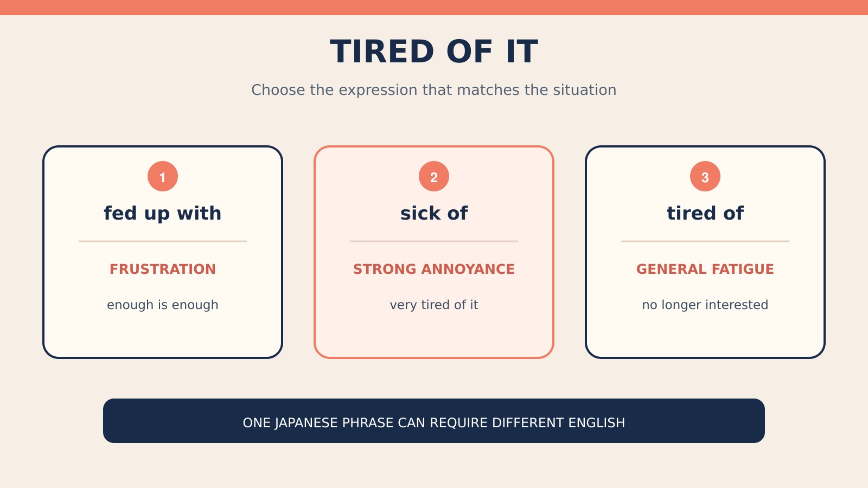Click divider line in third card
This screenshot has height=488, width=868.
click(705, 241)
